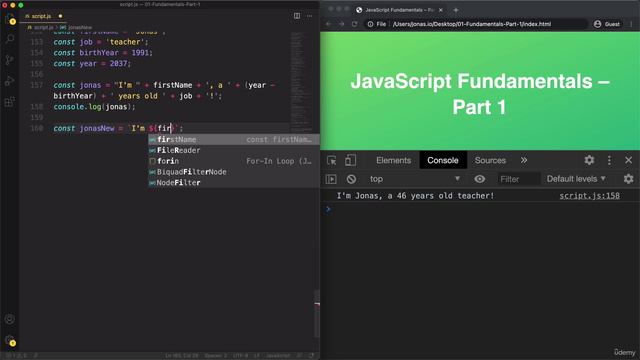This screenshot has width=640, height=360.
Task: Click the const birthYear = 1991 line
Action: (x=103, y=53)
